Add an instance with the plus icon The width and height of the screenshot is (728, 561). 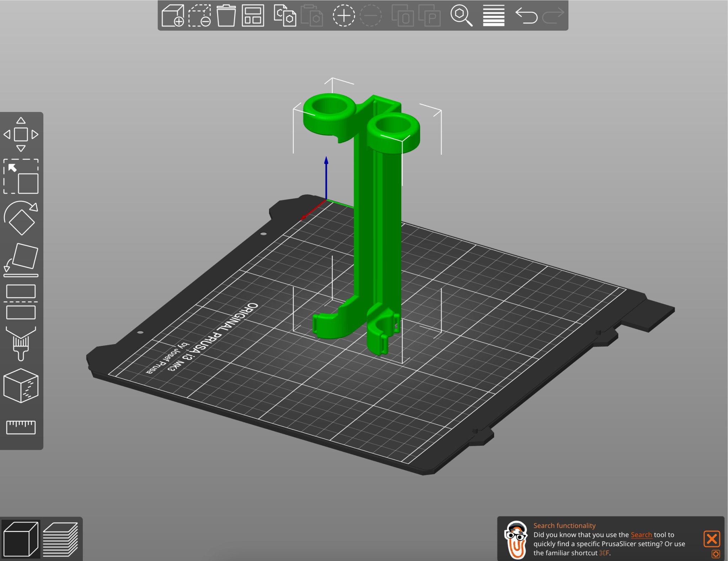click(x=343, y=16)
